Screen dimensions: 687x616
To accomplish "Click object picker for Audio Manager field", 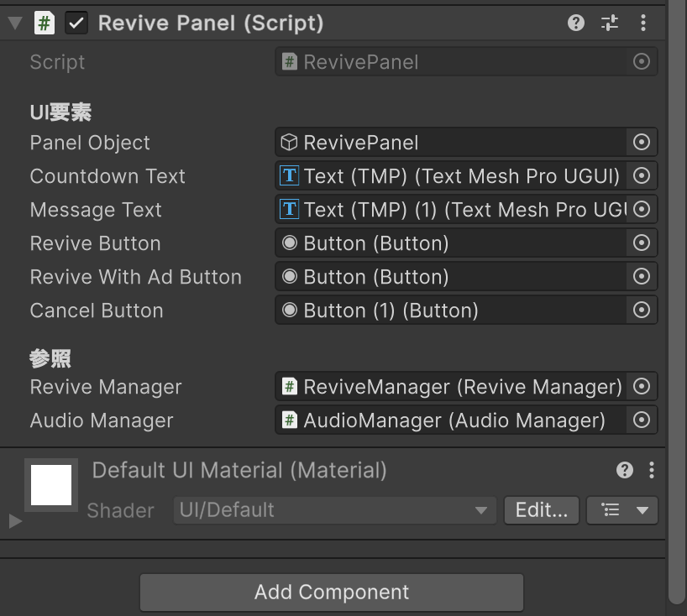I will [642, 420].
